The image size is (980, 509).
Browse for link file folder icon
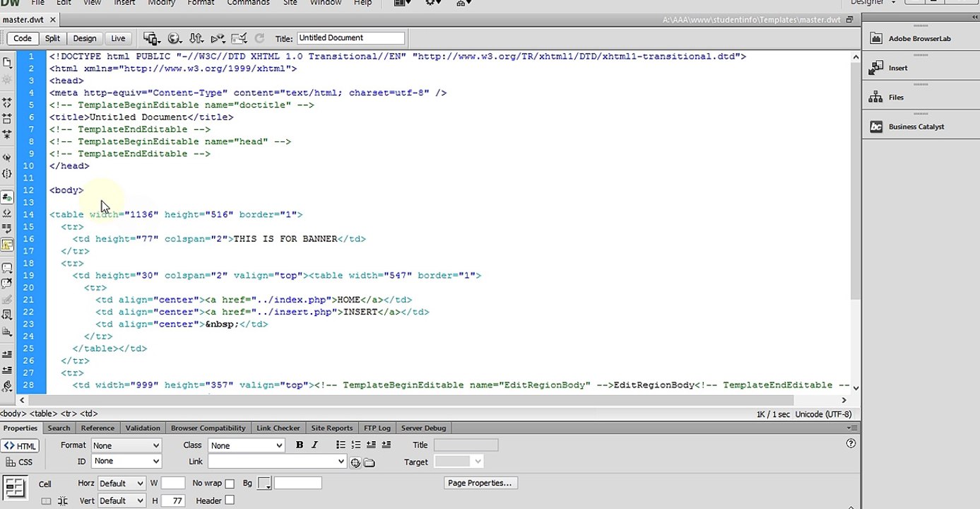pyautogui.click(x=369, y=462)
